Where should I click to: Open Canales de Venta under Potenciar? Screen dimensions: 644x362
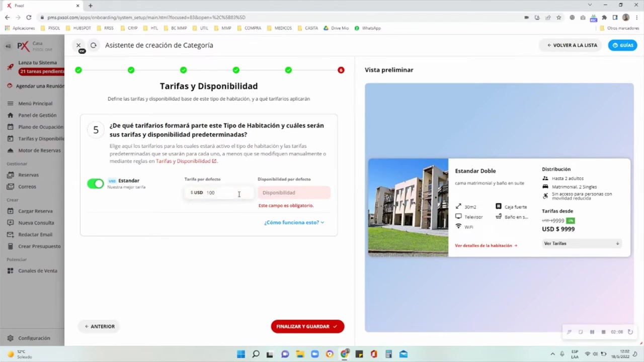point(37,270)
